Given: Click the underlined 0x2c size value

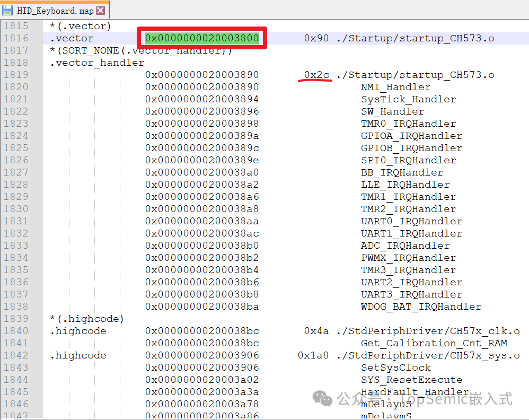Looking at the screenshot, I should tap(316, 75).
